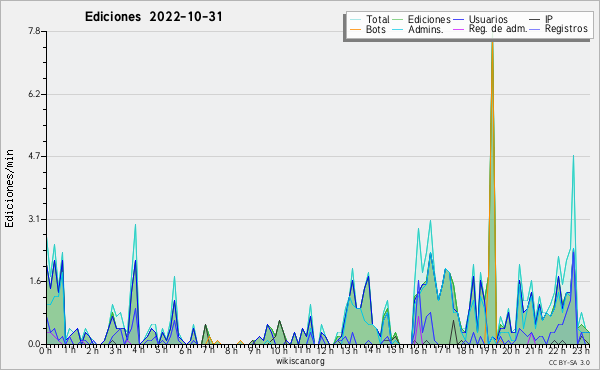Click the 6.2 y-axis value
Screen dimensions: 600x370
pos(34,94)
